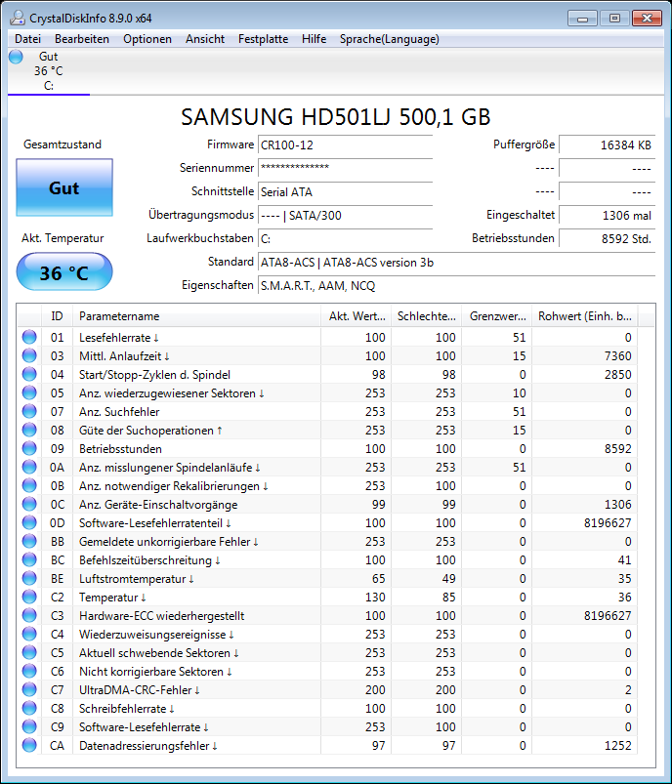Open the Datei menu
The image size is (672, 784).
28,39
